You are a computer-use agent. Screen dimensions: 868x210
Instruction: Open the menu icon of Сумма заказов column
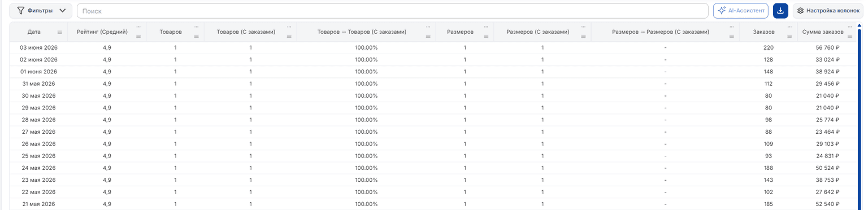pyautogui.click(x=849, y=36)
